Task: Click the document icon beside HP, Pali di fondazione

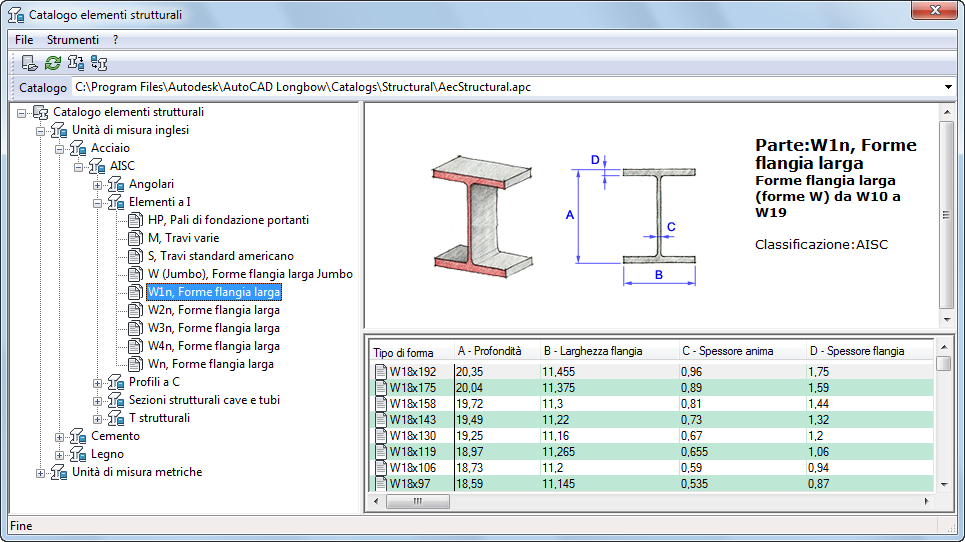Action: pyautogui.click(x=135, y=220)
